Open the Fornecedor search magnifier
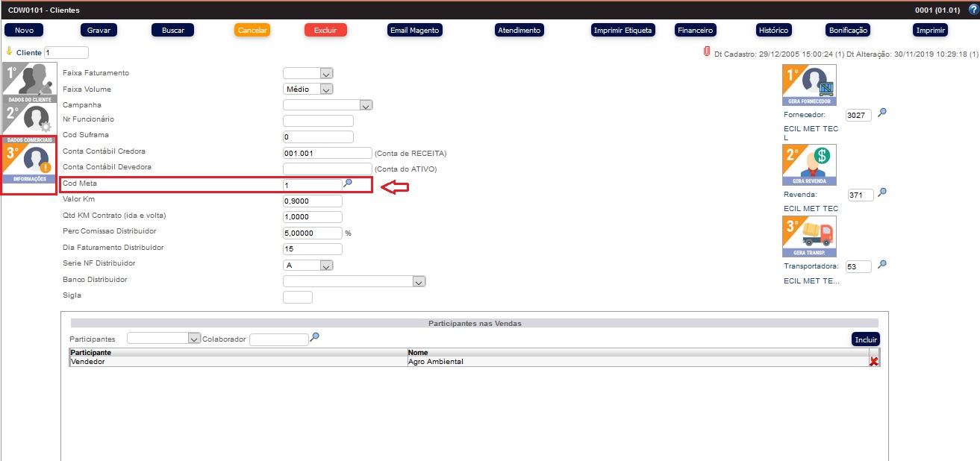 pyautogui.click(x=881, y=114)
